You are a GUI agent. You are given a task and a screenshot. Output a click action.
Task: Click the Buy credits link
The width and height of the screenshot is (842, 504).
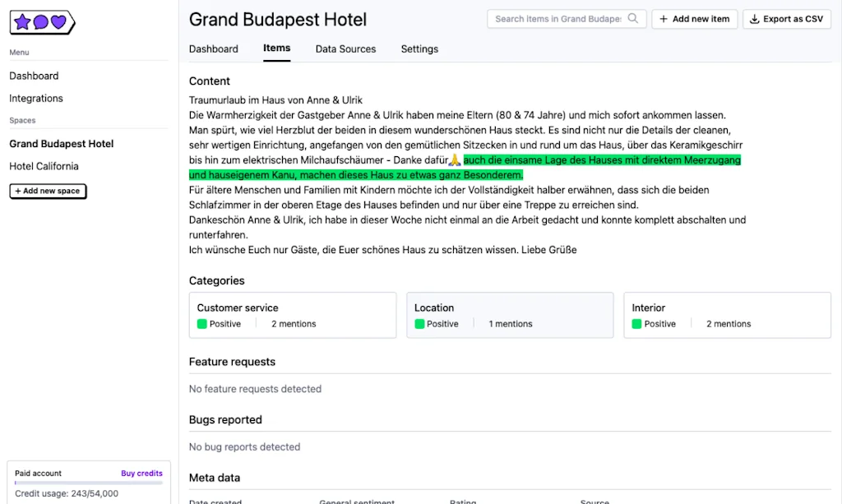click(141, 473)
